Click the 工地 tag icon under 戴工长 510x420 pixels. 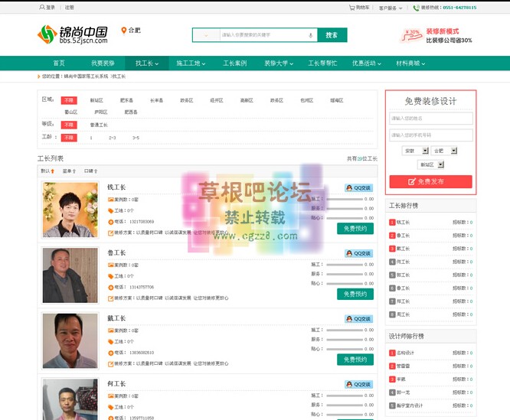[x=110, y=342]
